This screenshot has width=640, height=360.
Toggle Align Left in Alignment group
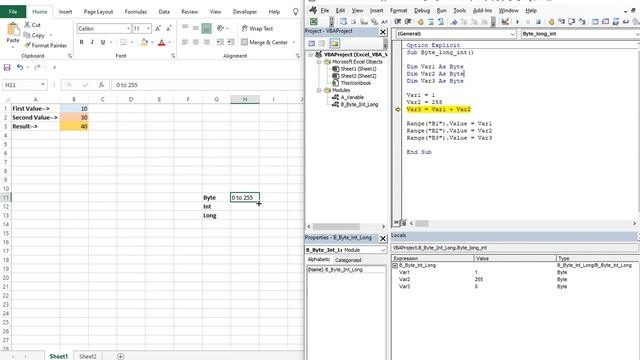point(185,42)
